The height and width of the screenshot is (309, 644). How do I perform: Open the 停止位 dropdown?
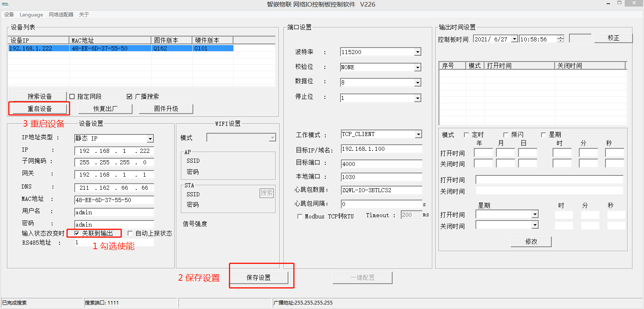(418, 98)
